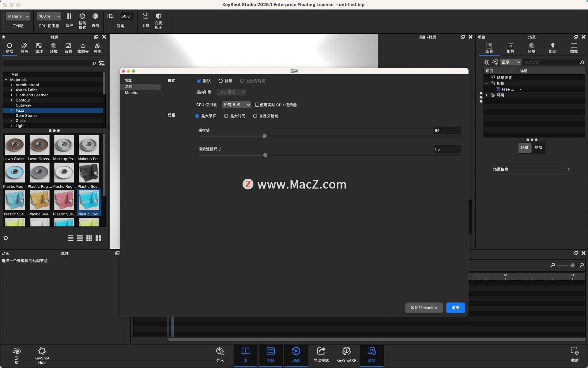
Task: Click the samples value field showing 64
Action: coord(447,130)
